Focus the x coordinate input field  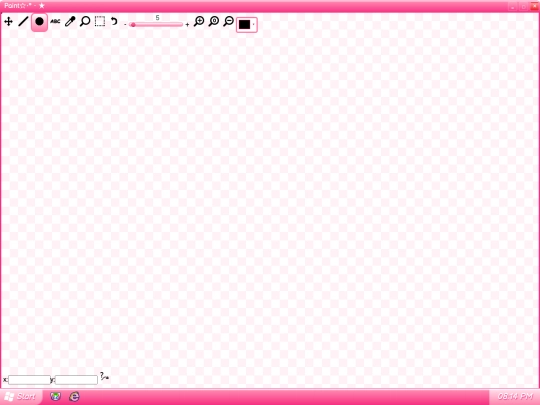pos(29,380)
